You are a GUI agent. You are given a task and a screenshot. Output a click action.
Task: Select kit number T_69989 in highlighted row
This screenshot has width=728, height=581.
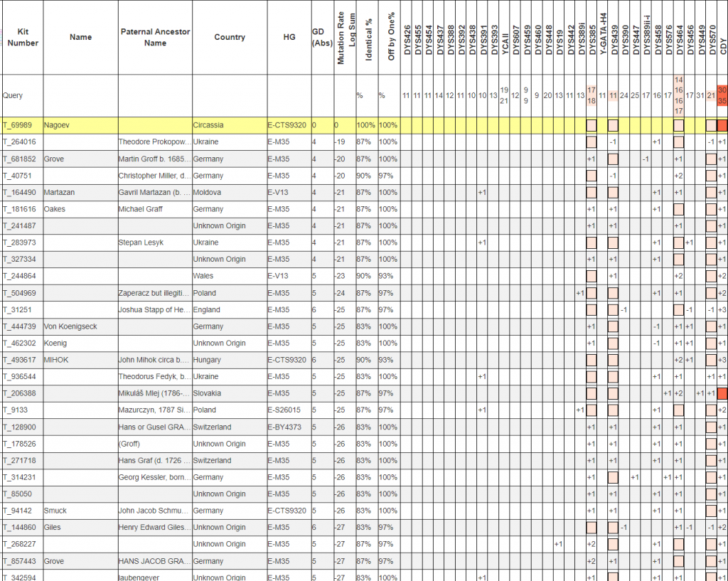coord(17,125)
